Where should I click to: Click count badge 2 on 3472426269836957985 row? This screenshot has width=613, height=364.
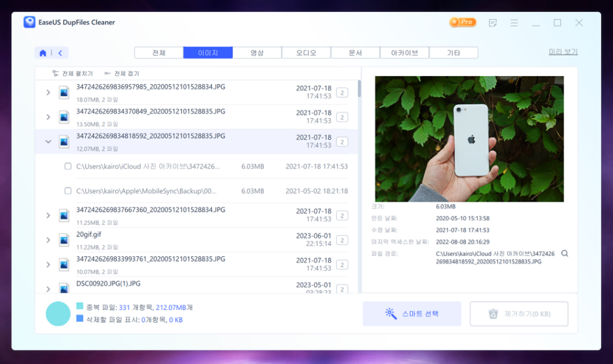tap(342, 93)
